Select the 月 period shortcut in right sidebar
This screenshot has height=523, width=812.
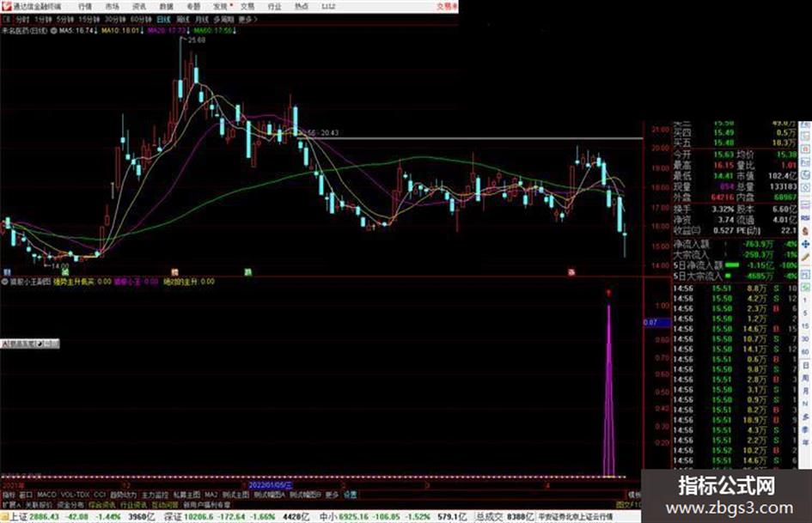click(x=805, y=391)
